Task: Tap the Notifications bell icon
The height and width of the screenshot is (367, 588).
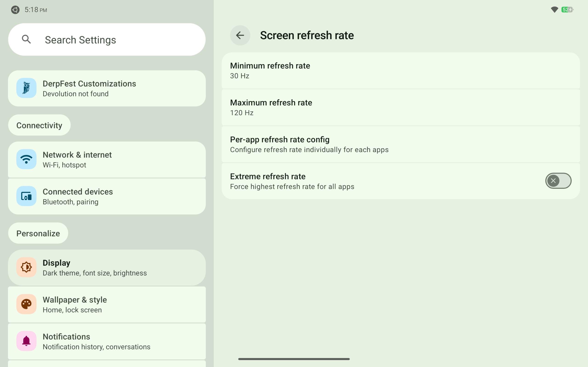Action: [26, 341]
